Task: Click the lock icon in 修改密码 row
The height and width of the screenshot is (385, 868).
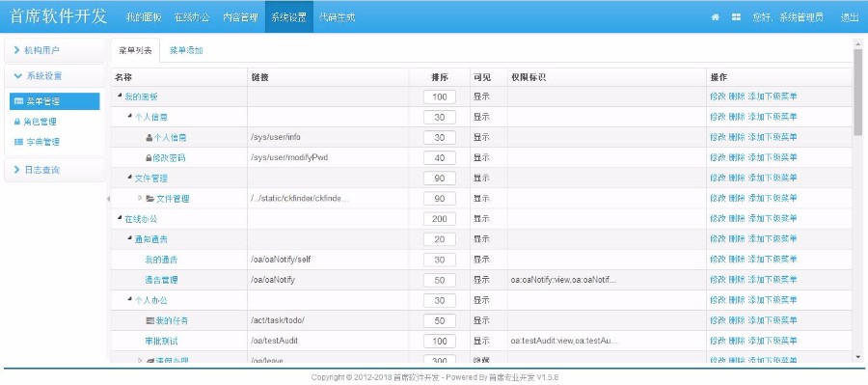Action: point(149,158)
